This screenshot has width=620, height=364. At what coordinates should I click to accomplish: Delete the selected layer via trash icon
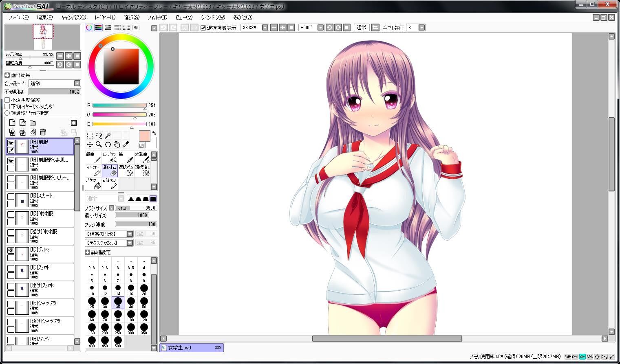(43, 132)
